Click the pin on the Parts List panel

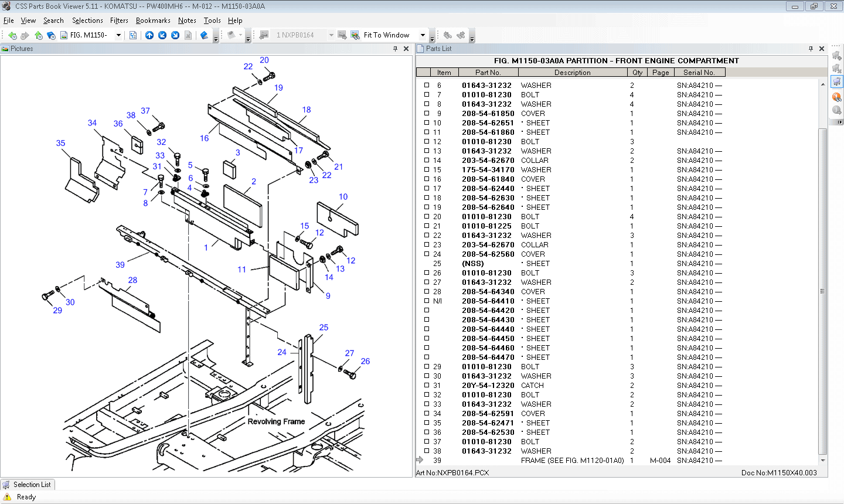tap(811, 49)
